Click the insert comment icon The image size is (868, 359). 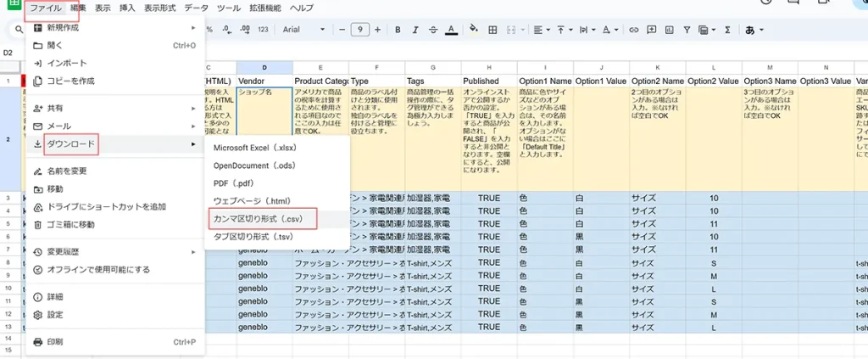pos(652,30)
